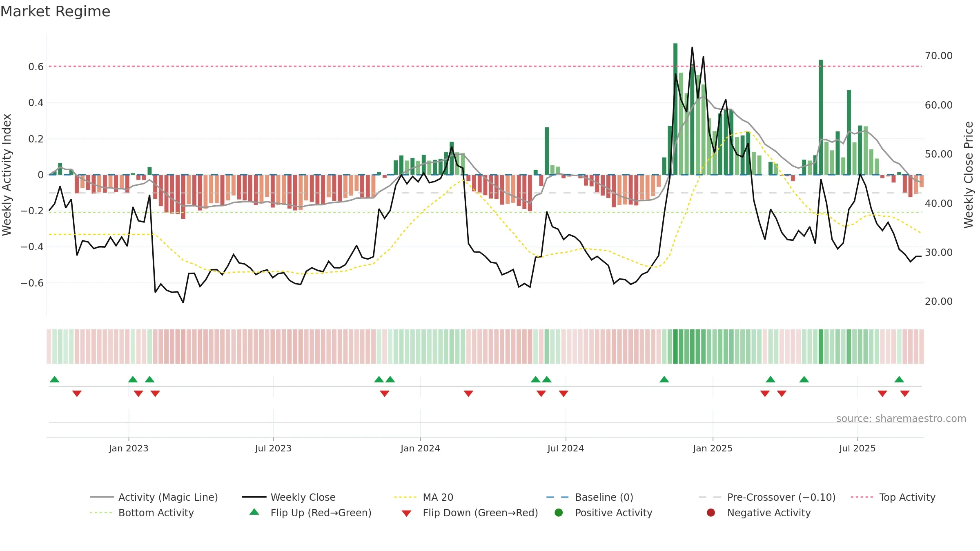Click the Weekly Close legend entry
This screenshot has height=551, width=980.
coord(289,497)
